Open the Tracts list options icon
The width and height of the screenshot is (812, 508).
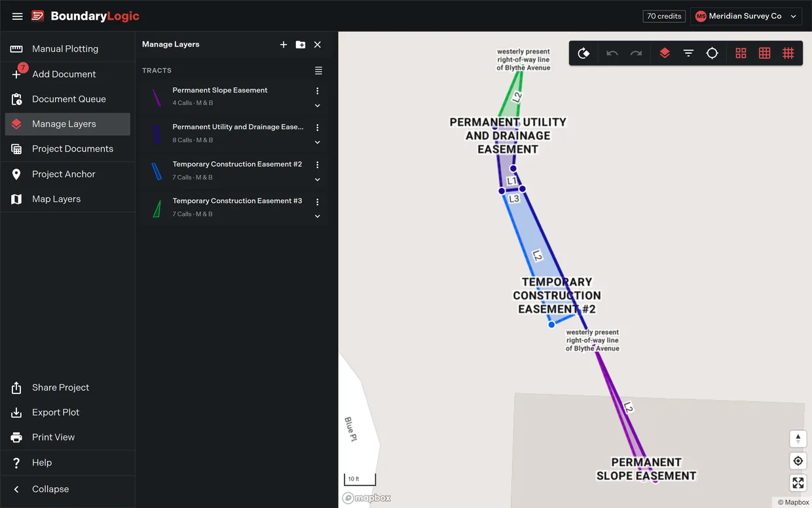(318, 70)
